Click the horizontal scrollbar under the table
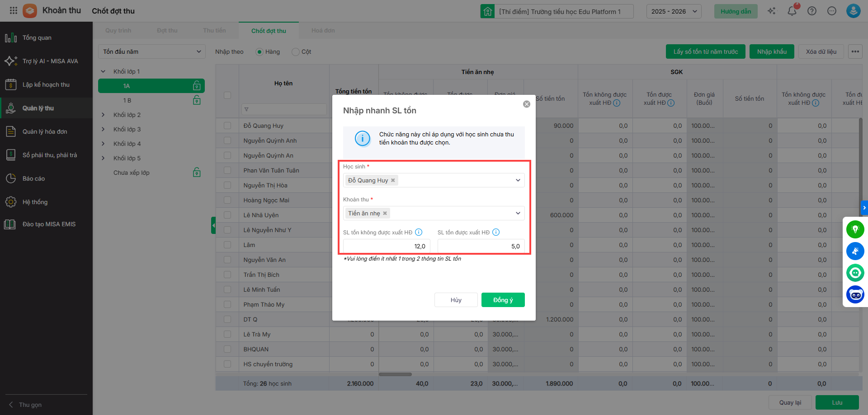 point(395,374)
